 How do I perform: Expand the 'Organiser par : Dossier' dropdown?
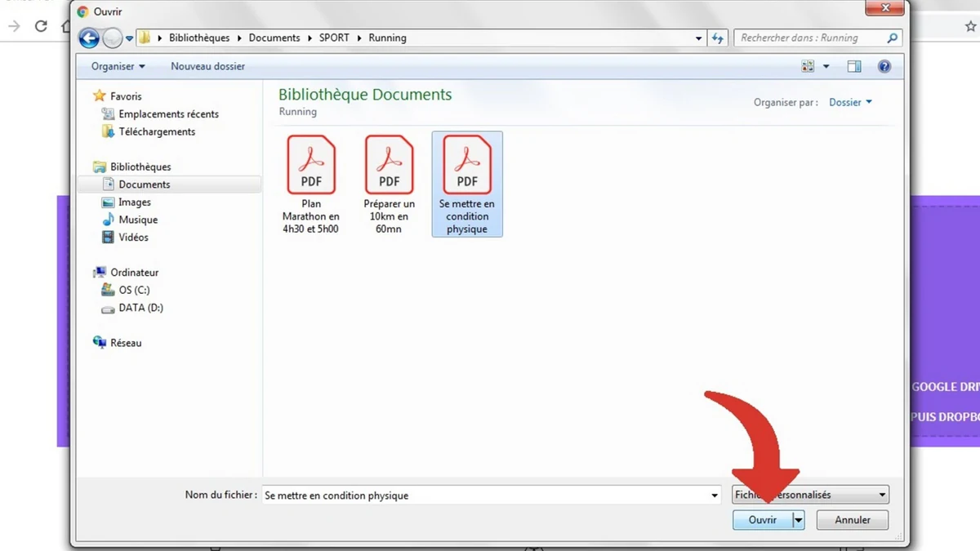point(850,102)
